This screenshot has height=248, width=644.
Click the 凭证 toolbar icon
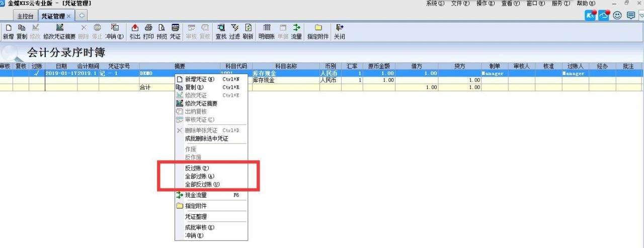click(175, 27)
